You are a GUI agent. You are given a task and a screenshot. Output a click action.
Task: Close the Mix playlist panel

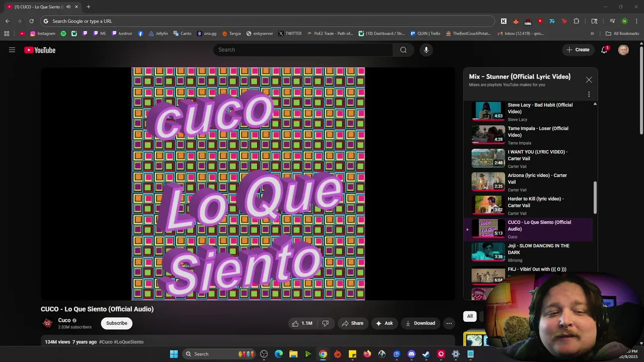(589, 79)
